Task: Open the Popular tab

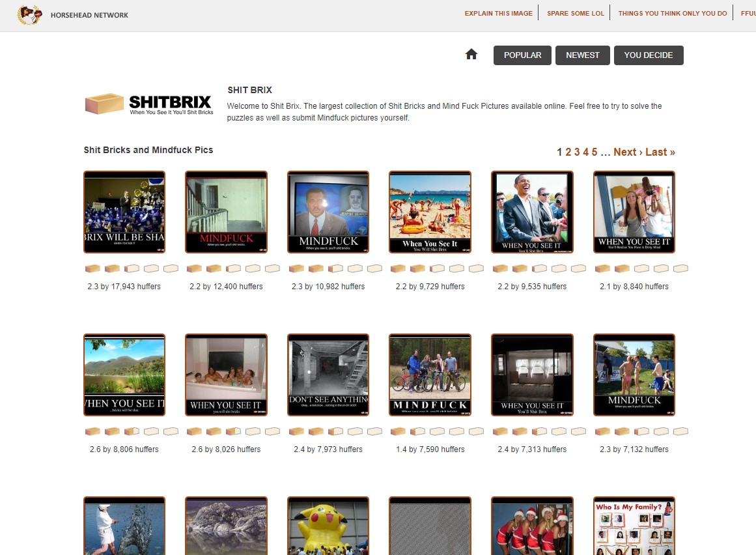Action: 522,55
